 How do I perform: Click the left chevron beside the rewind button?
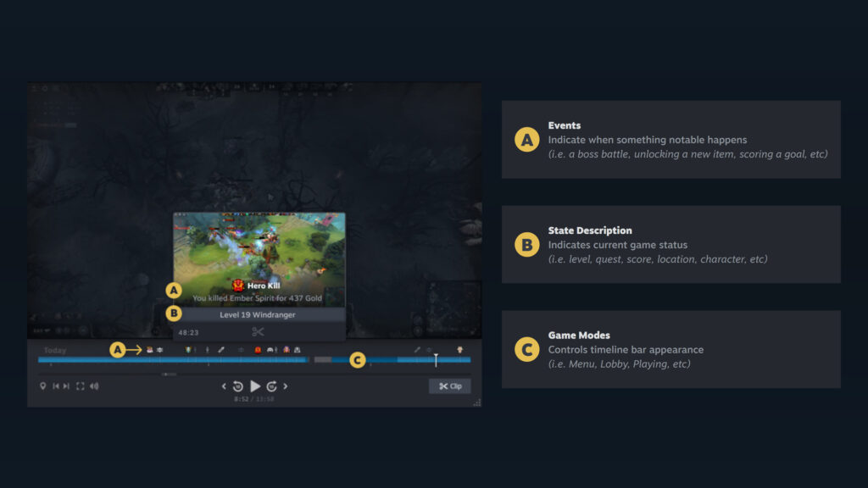pos(225,386)
